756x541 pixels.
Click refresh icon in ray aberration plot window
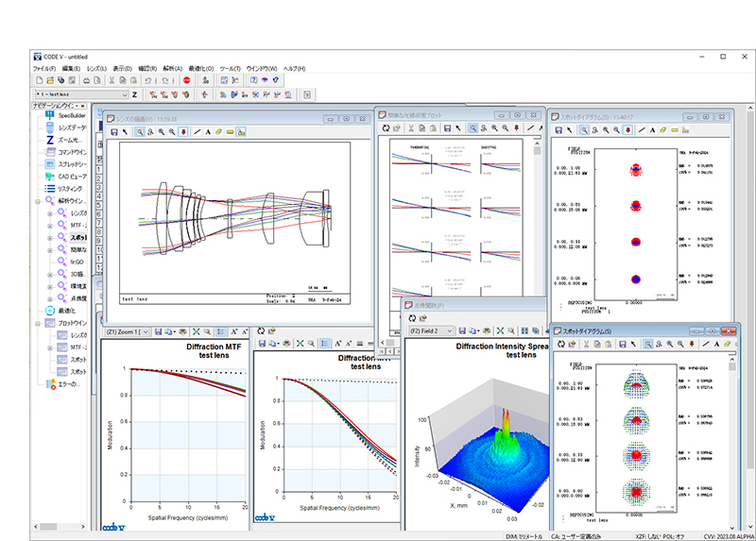click(x=386, y=128)
